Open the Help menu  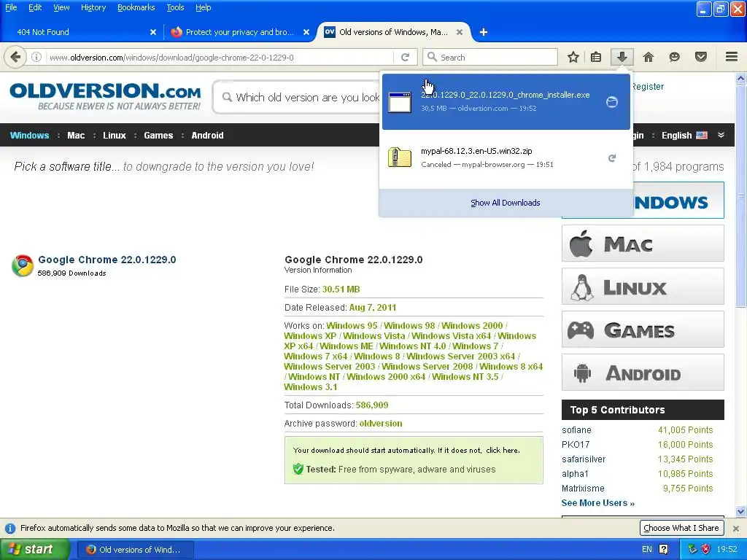click(x=204, y=7)
